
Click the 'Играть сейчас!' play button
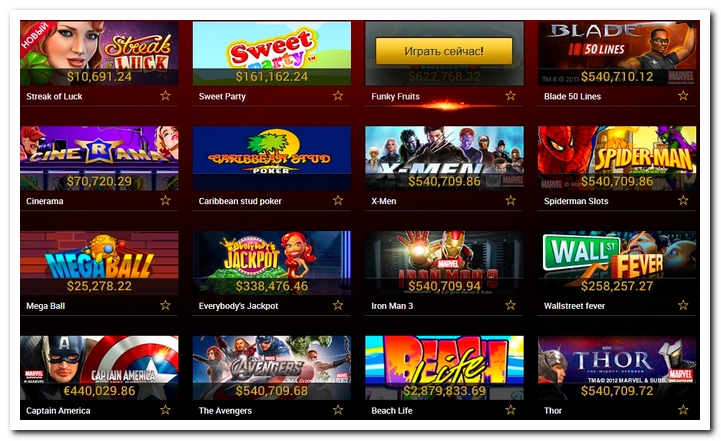click(x=444, y=51)
